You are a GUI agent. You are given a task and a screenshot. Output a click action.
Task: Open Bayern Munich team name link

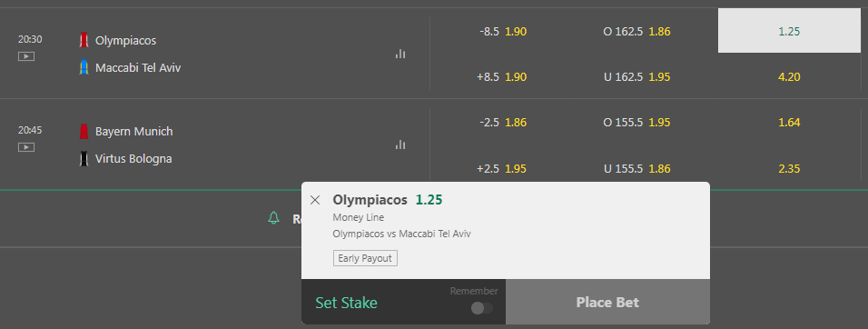tap(134, 131)
